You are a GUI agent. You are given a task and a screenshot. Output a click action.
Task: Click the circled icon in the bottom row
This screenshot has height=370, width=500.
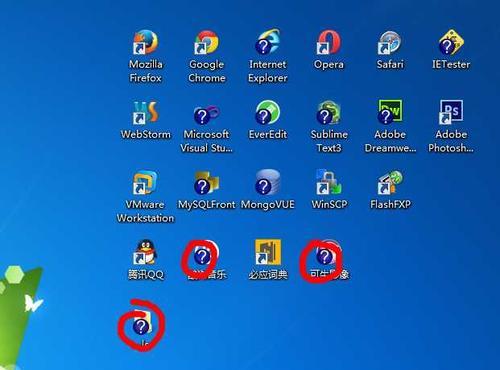142,323
